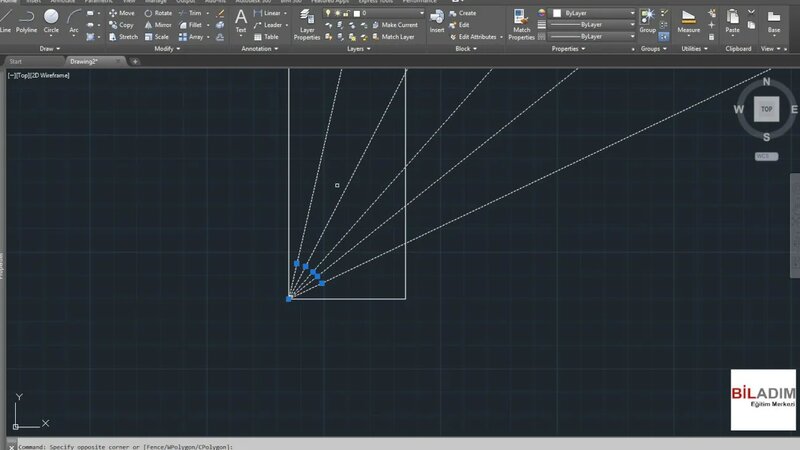This screenshot has width=800, height=450.
Task: Choose the Leader tool
Action: (x=268, y=25)
